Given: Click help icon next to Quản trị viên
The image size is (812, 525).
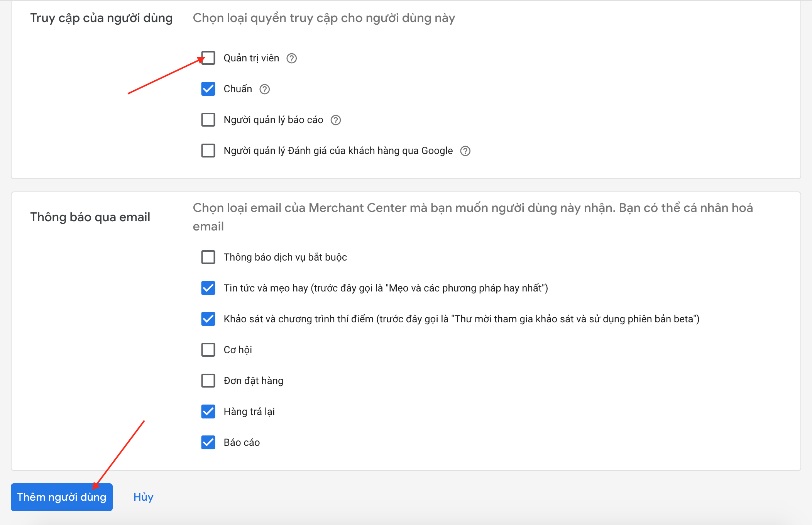Looking at the screenshot, I should coord(291,58).
